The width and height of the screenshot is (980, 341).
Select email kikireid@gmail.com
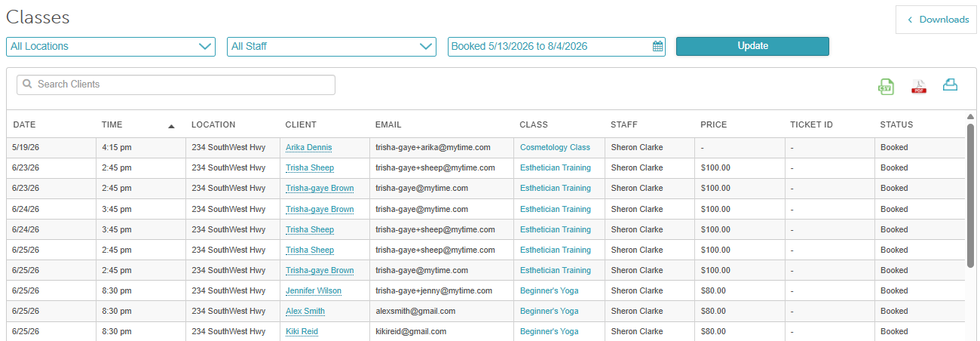(x=411, y=332)
